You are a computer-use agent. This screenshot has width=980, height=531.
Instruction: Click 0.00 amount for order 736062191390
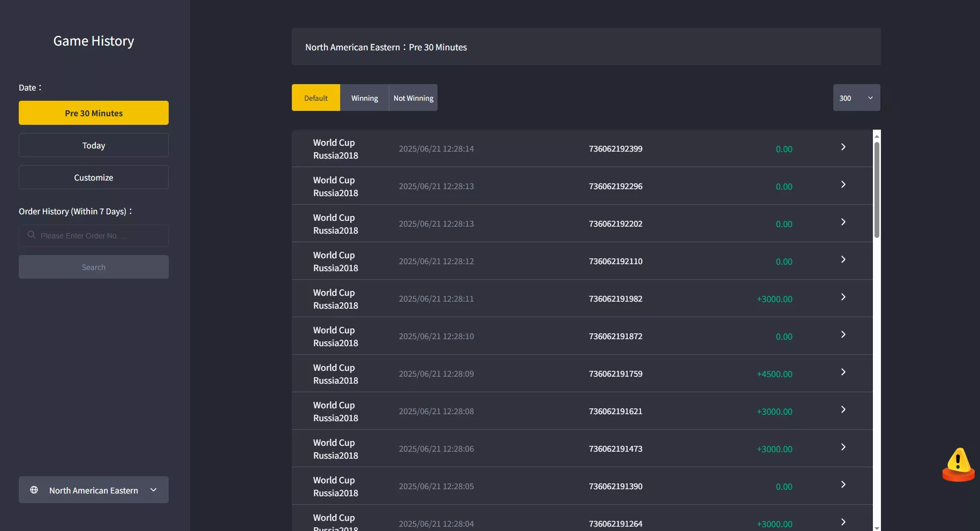(x=784, y=487)
